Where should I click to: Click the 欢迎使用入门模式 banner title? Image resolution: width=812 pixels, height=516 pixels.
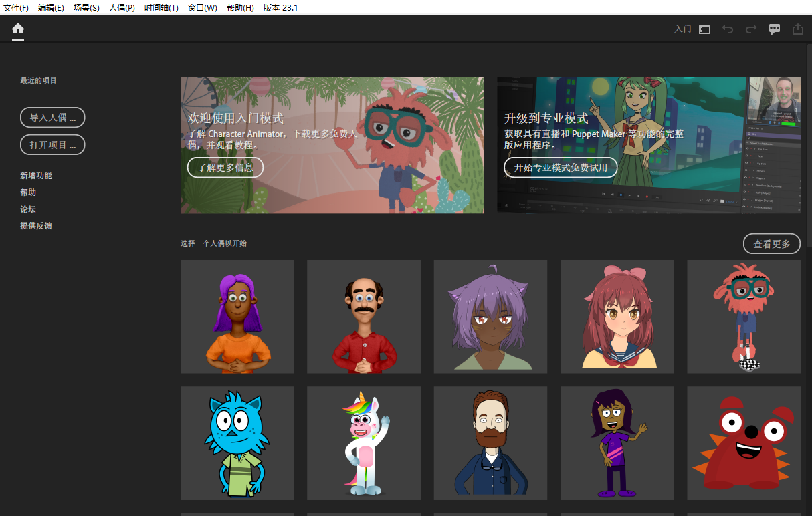click(235, 118)
